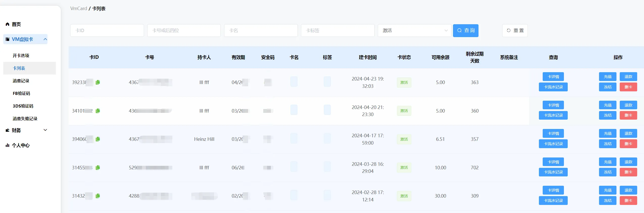Click 卡详情 for the Heinz Hill card
The height and width of the screenshot is (213, 644).
pyautogui.click(x=553, y=134)
